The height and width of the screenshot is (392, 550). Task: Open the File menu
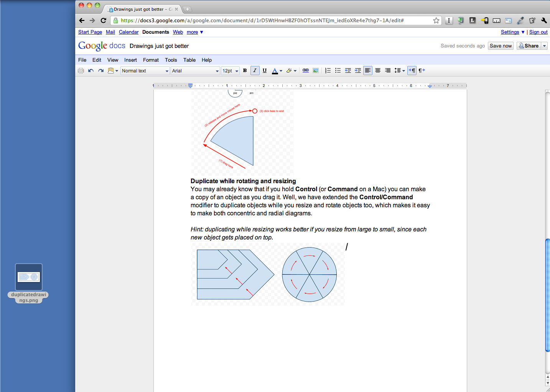82,60
